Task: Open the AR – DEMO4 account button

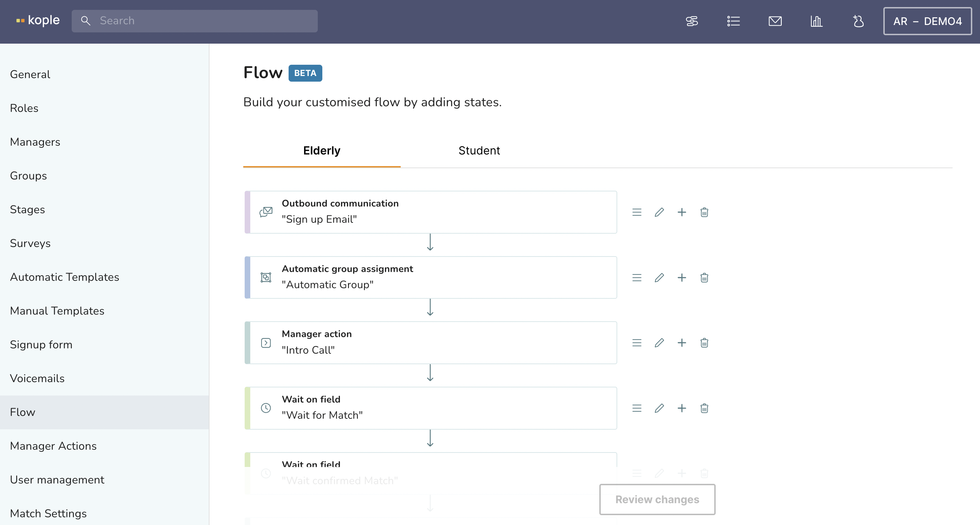Action: pyautogui.click(x=927, y=21)
